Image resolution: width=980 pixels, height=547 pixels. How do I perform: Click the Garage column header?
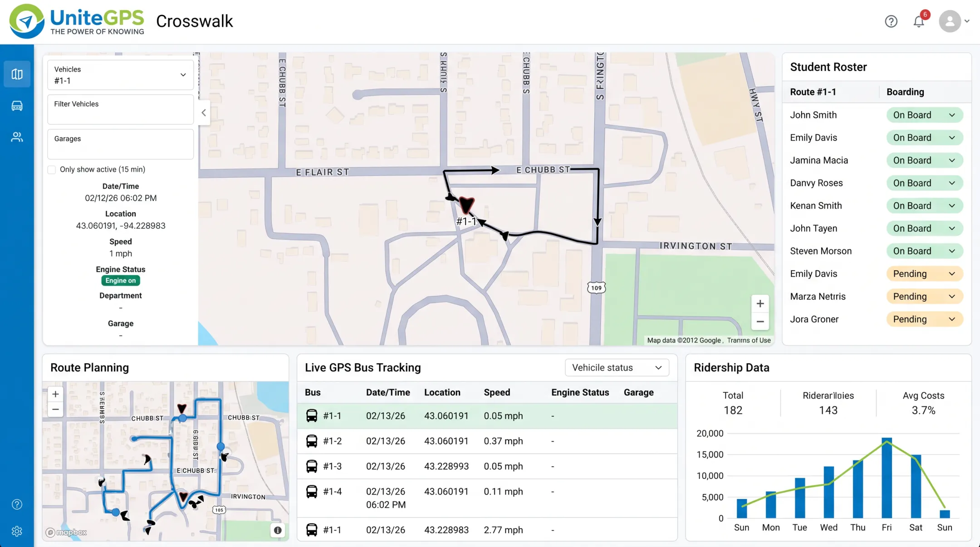pyautogui.click(x=638, y=392)
